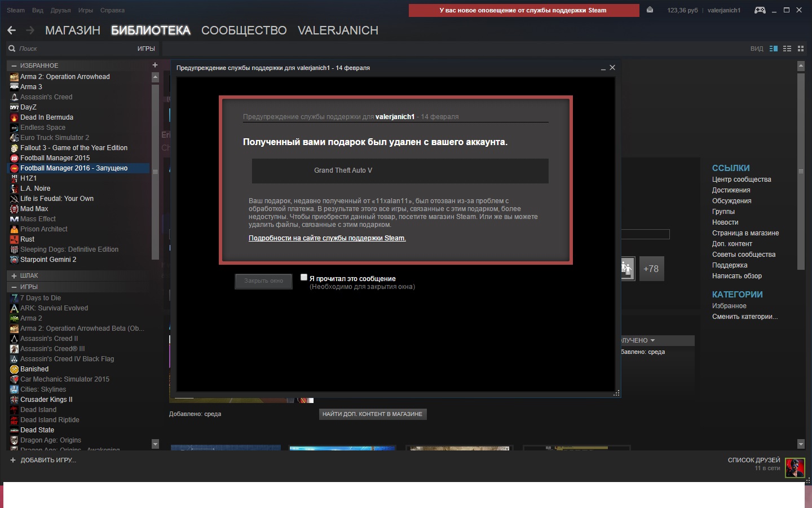Go back with the left arrow icon
Image resolution: width=812 pixels, height=508 pixels.
[11, 30]
